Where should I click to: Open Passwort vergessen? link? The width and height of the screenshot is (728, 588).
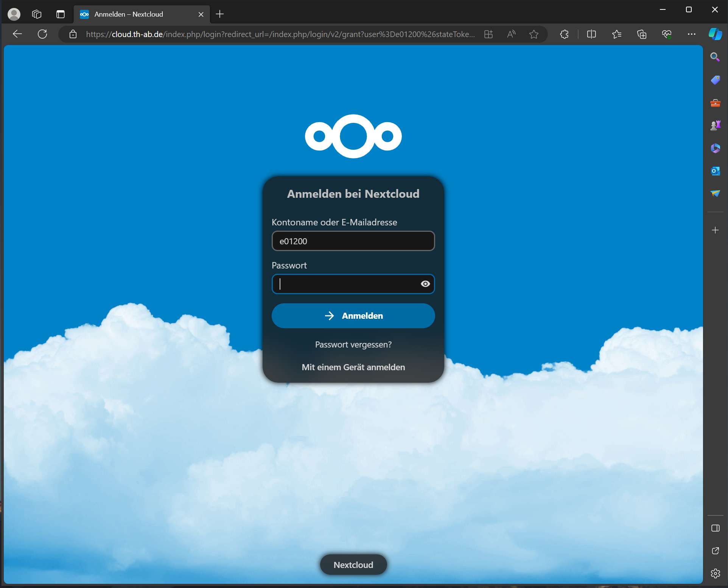(353, 345)
